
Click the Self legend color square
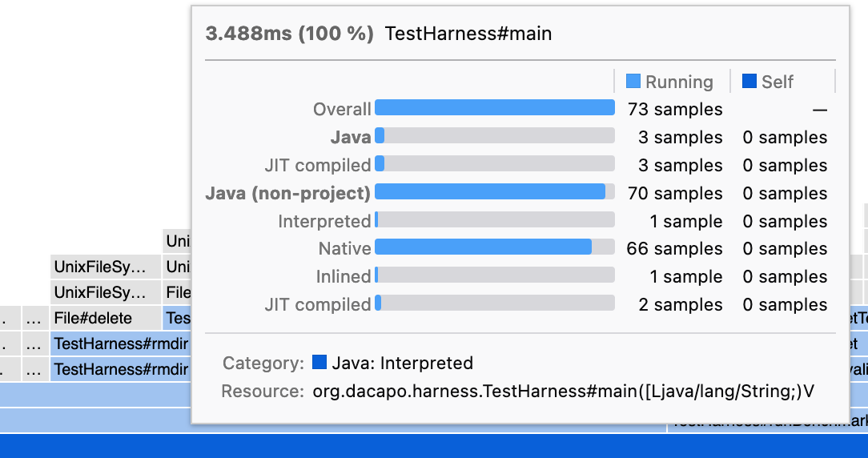pyautogui.click(x=749, y=82)
